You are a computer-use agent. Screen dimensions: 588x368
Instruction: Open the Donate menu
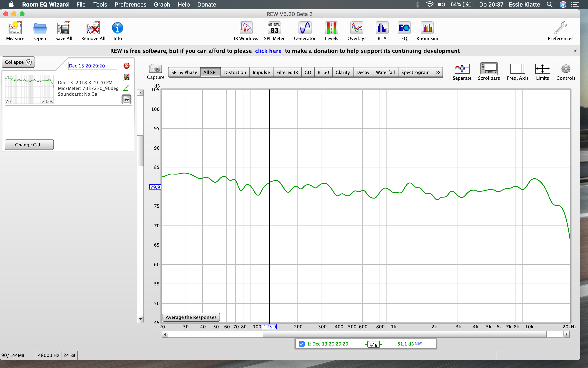pyautogui.click(x=207, y=4)
